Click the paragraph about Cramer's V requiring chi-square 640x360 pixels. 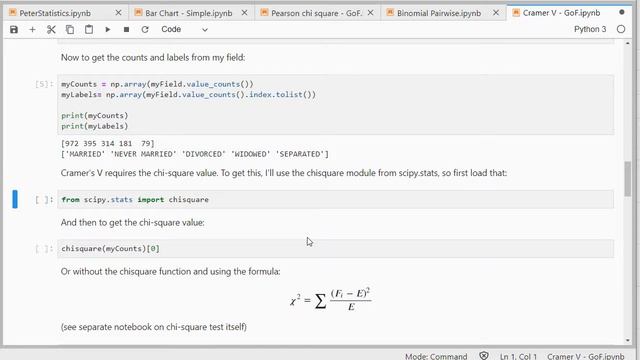coord(284,173)
